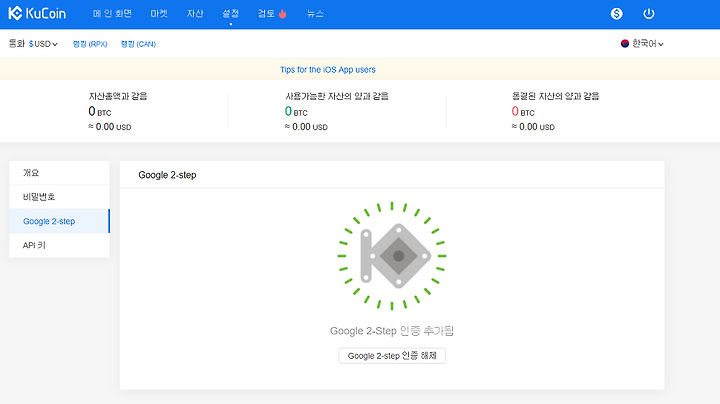Open the 마켓 menu
720x404 pixels.
[159, 14]
